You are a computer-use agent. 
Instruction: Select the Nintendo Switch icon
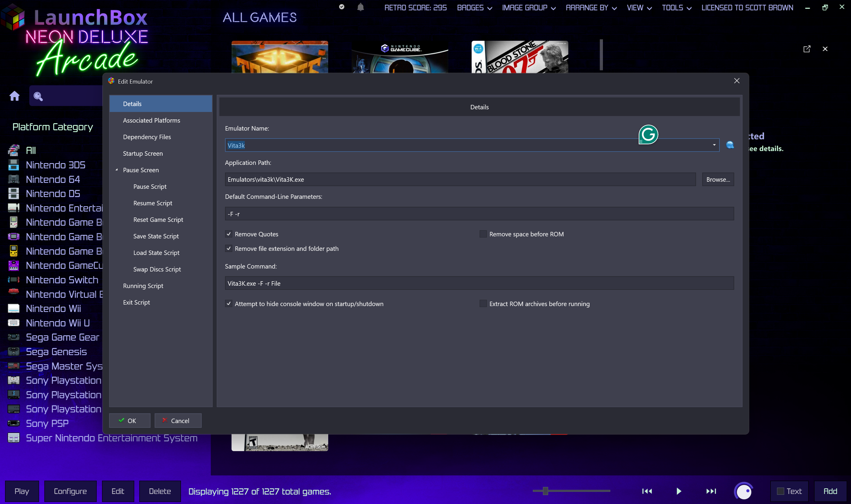tap(14, 279)
